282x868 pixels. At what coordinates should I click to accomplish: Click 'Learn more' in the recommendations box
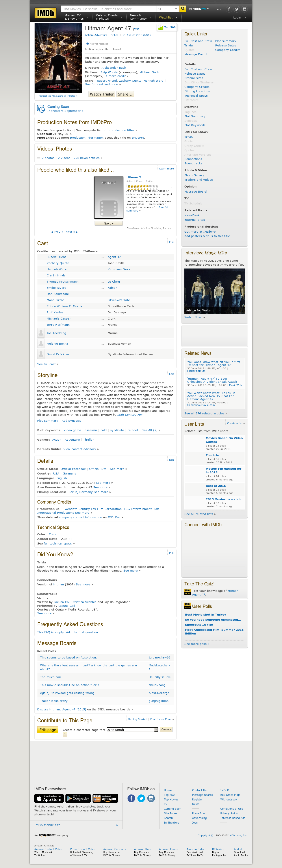pos(166,169)
